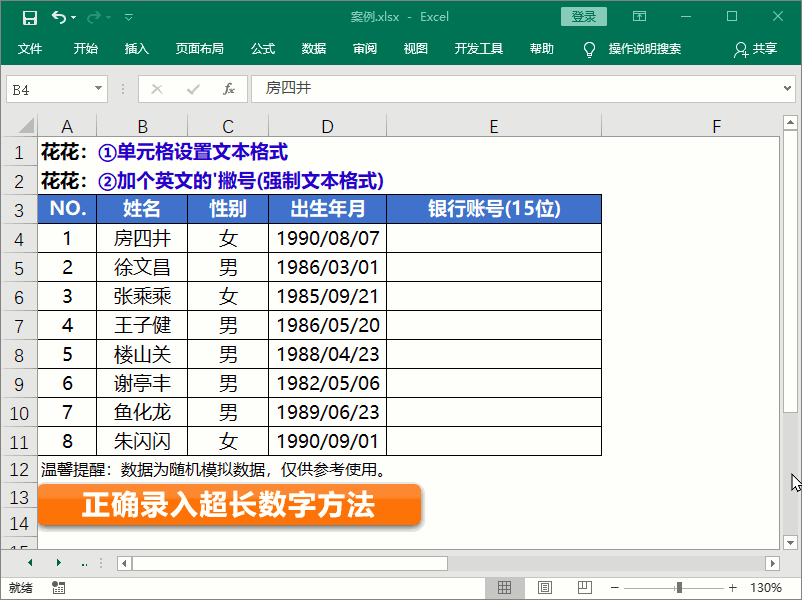
Task: Select column D header
Action: 327,126
